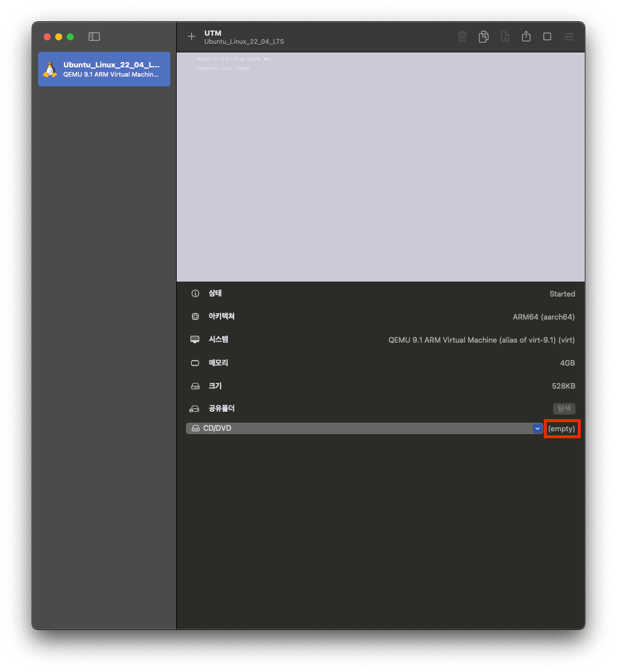Click the 4GB memory value
Image resolution: width=617 pixels, height=672 pixels.
tap(568, 363)
